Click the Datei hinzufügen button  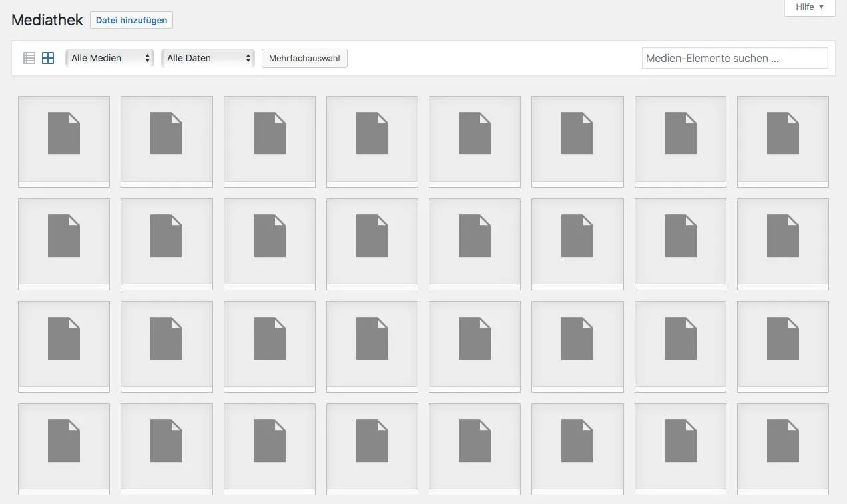tap(131, 20)
